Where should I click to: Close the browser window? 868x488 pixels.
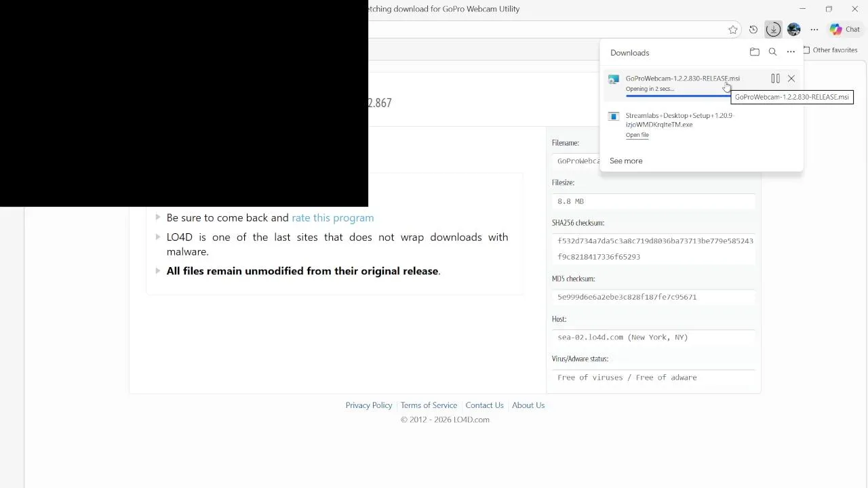click(854, 9)
